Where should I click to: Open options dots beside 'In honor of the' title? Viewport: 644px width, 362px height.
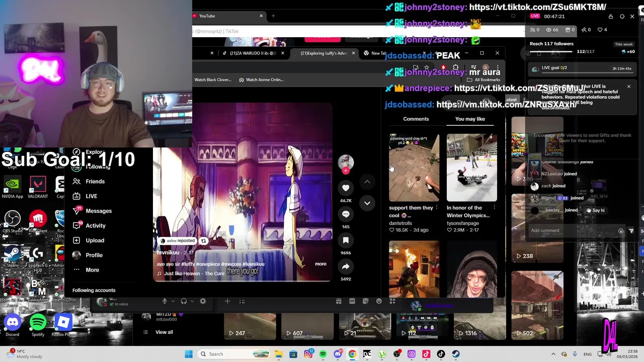(x=494, y=208)
